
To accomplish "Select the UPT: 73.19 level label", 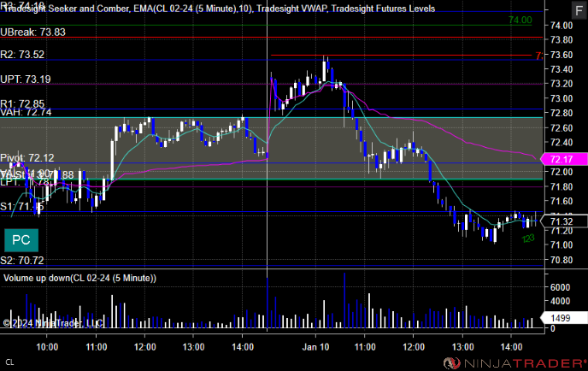I will [x=25, y=79].
